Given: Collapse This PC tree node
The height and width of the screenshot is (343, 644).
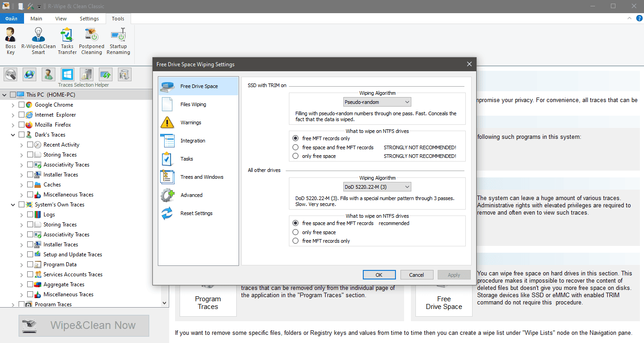Looking at the screenshot, I should [x=5, y=95].
